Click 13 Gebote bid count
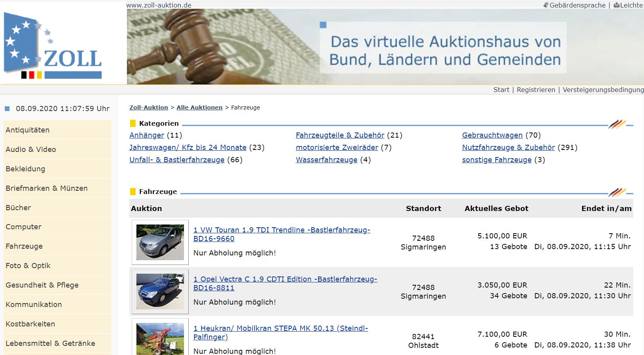The width and height of the screenshot is (644, 355). point(509,247)
